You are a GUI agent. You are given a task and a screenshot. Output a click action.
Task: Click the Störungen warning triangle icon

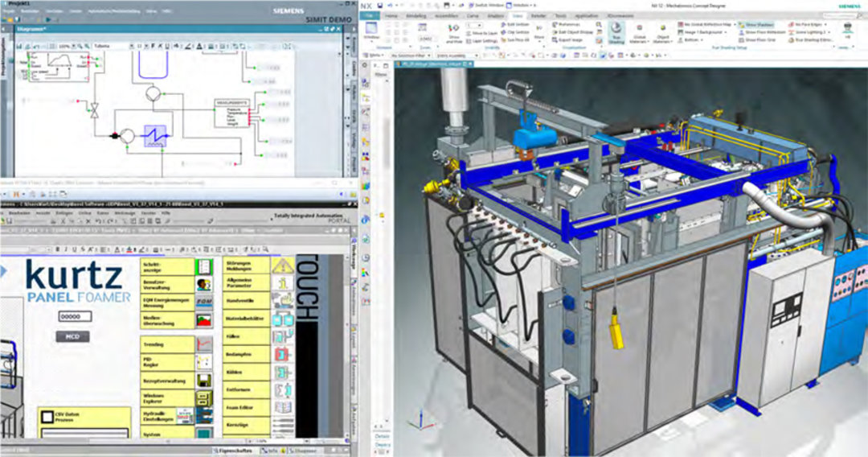(x=283, y=266)
